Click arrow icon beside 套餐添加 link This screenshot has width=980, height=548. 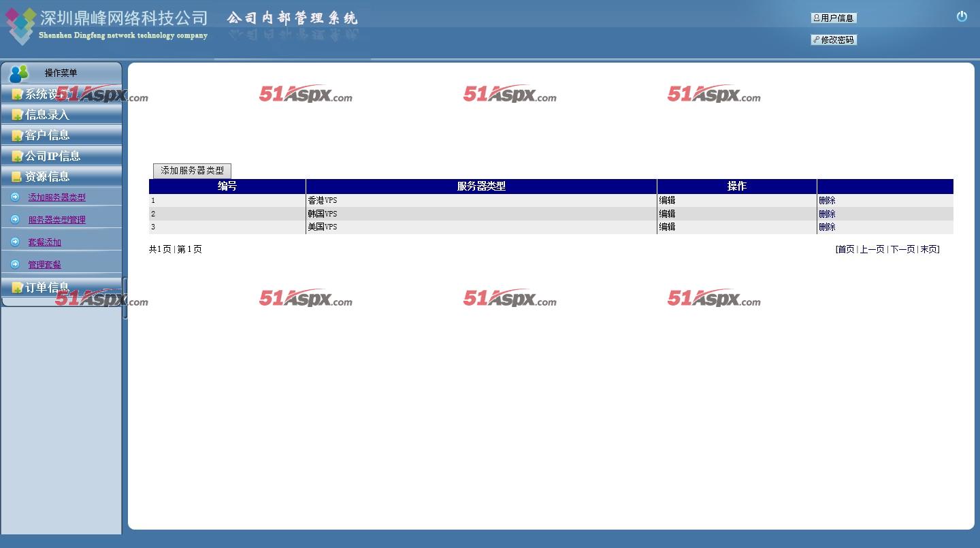pyautogui.click(x=15, y=242)
